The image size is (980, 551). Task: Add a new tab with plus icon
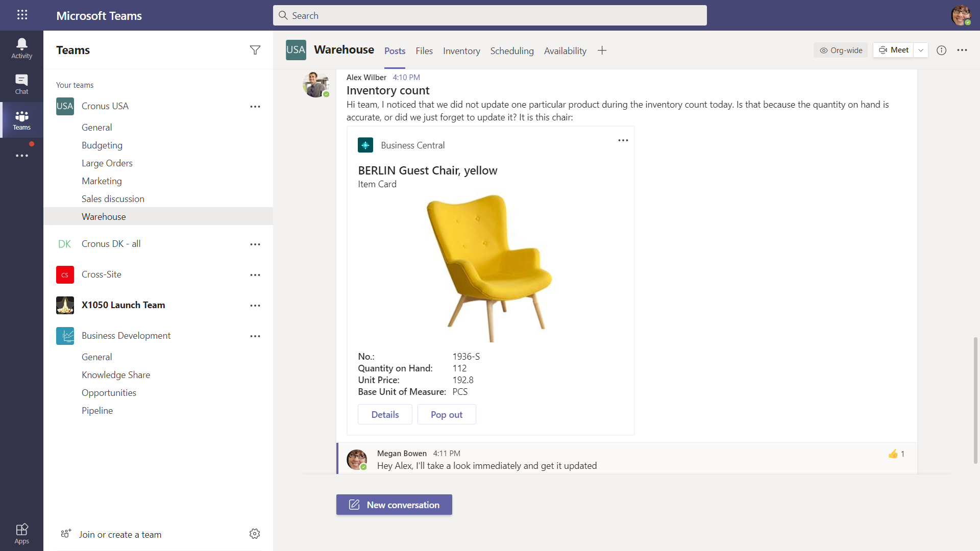point(602,51)
